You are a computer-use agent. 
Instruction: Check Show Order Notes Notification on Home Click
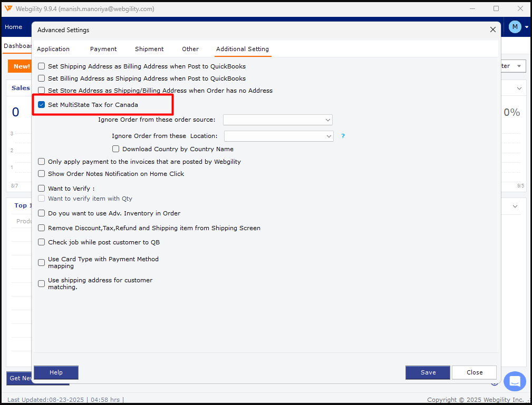(42, 174)
